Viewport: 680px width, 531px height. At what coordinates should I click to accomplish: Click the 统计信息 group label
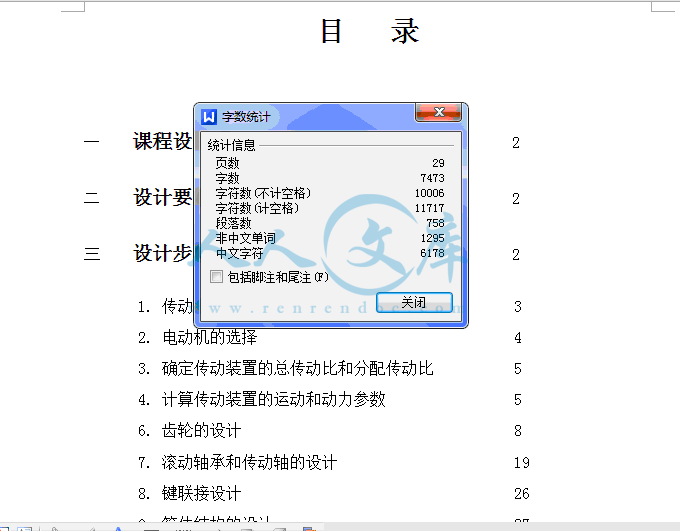click(x=231, y=145)
